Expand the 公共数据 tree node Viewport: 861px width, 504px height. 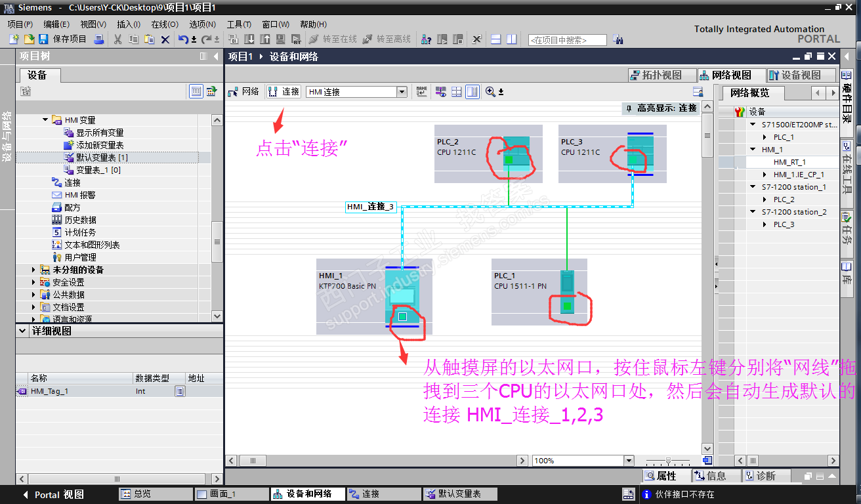[34, 295]
